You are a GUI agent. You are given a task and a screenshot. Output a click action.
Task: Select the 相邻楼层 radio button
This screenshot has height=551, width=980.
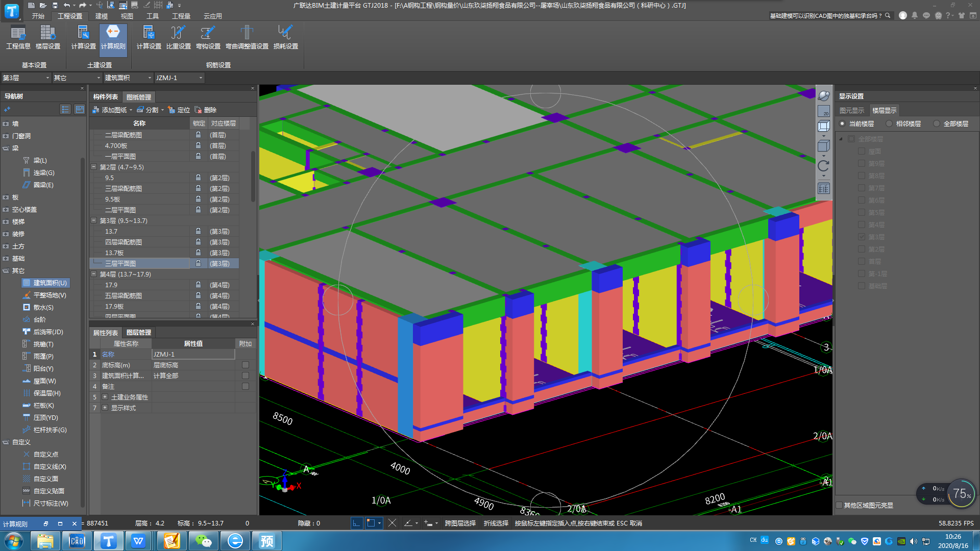pyautogui.click(x=889, y=123)
